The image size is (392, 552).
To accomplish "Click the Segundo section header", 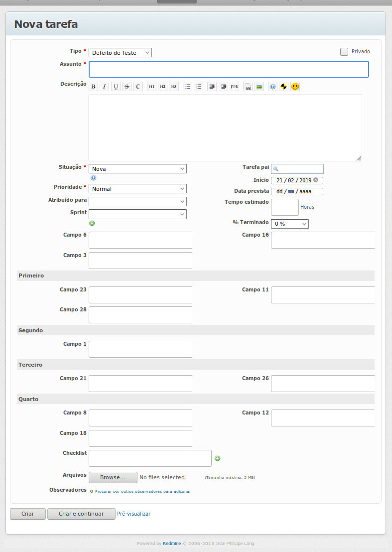I will coord(196,330).
